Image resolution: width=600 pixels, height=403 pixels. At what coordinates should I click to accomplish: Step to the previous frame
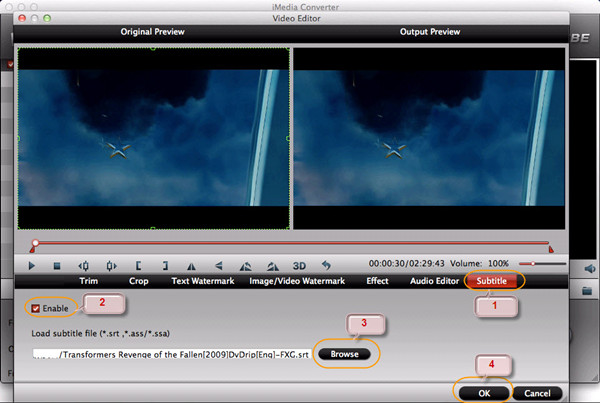(83, 265)
